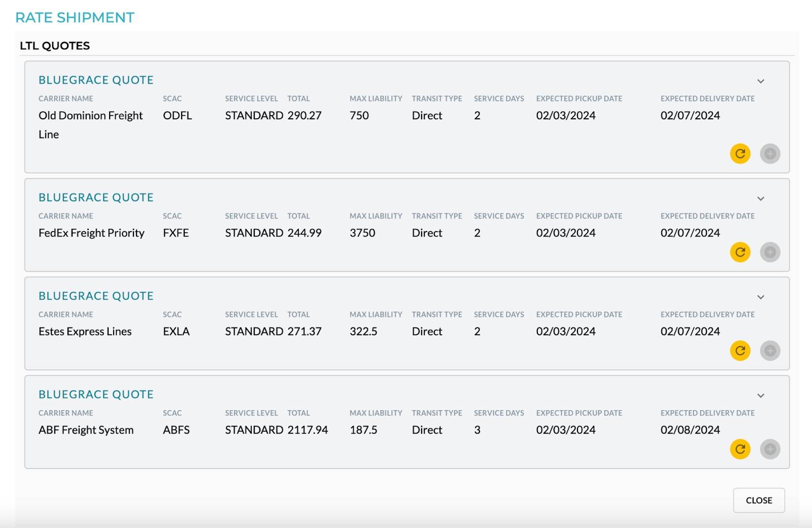Expand the ABF Freight System quote chevron
The width and height of the screenshot is (812, 528).
(x=761, y=395)
